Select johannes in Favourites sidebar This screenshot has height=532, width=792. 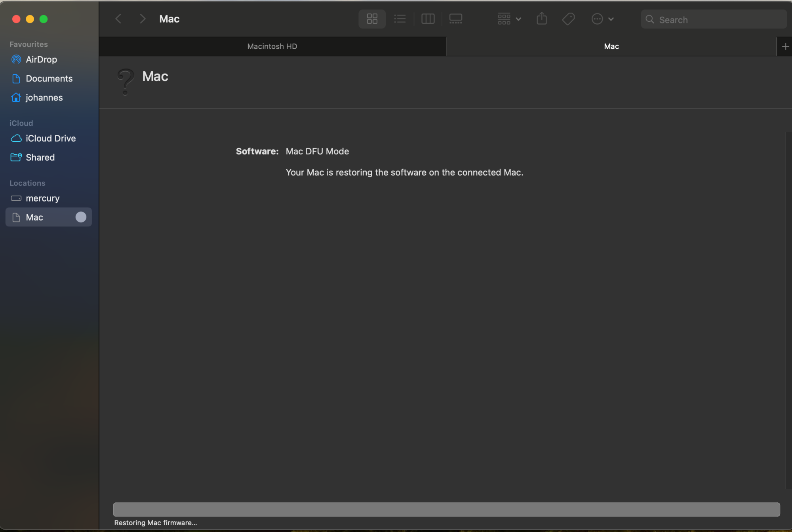pos(44,97)
